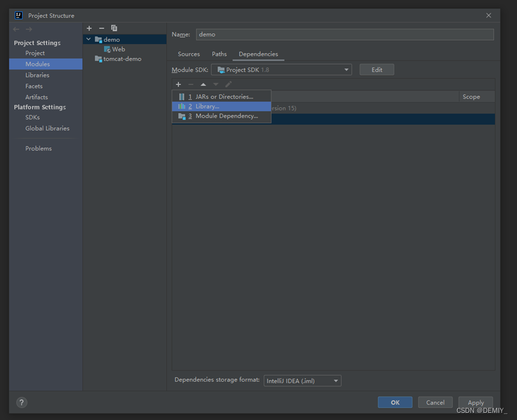Collapse the demo module tree node
Screen dimensions: 517x420
[88, 39]
